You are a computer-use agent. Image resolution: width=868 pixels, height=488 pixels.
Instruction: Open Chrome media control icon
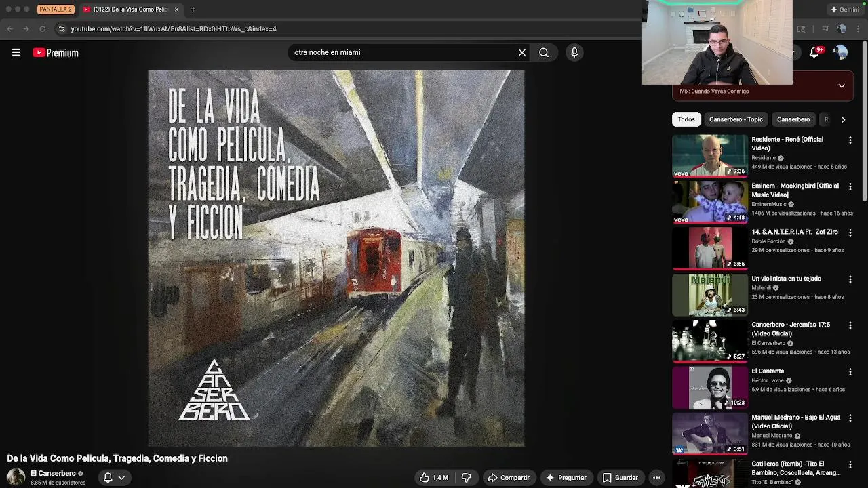[x=825, y=28]
